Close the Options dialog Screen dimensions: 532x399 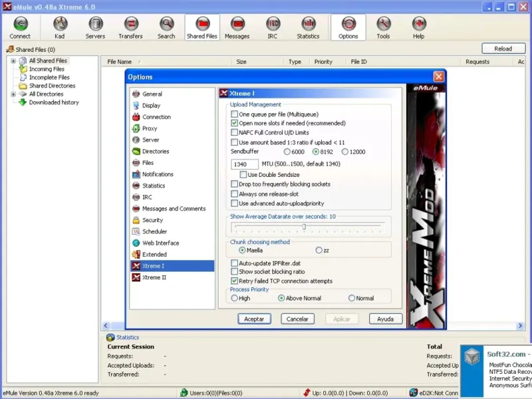pyautogui.click(x=439, y=76)
